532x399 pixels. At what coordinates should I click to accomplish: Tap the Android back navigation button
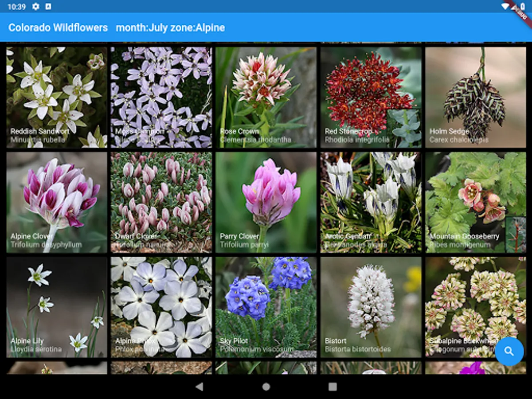[199, 387]
